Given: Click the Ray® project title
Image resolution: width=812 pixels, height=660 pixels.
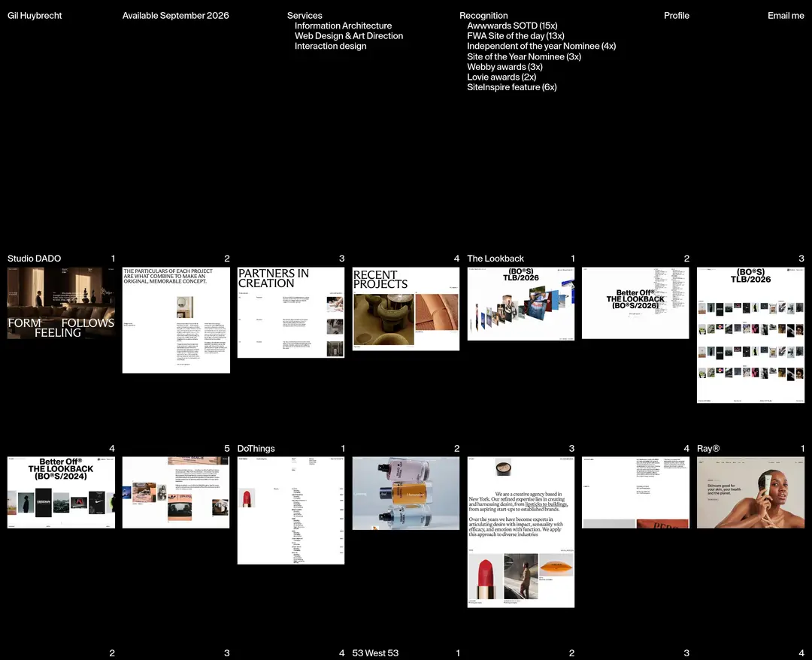Looking at the screenshot, I should [x=708, y=448].
